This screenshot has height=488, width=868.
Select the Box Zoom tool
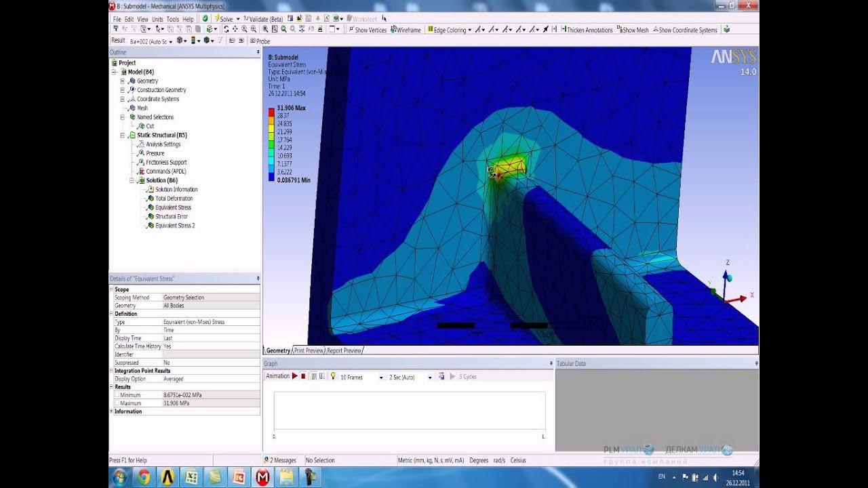point(254,29)
